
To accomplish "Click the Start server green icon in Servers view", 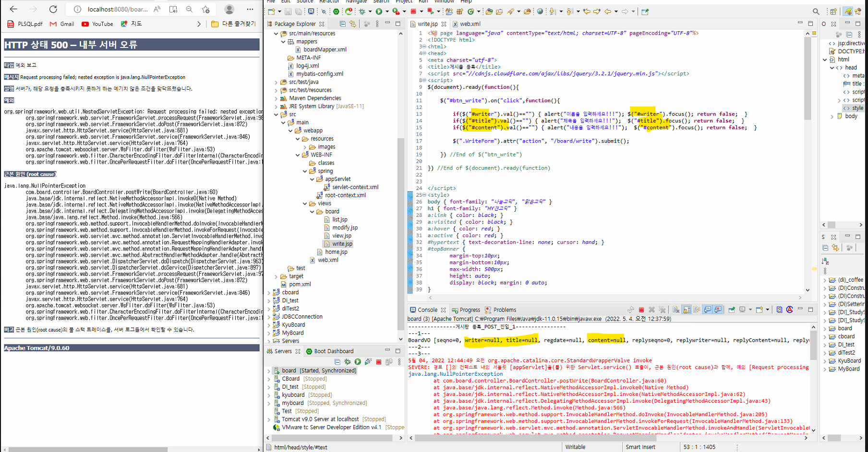I will pyautogui.click(x=358, y=362).
